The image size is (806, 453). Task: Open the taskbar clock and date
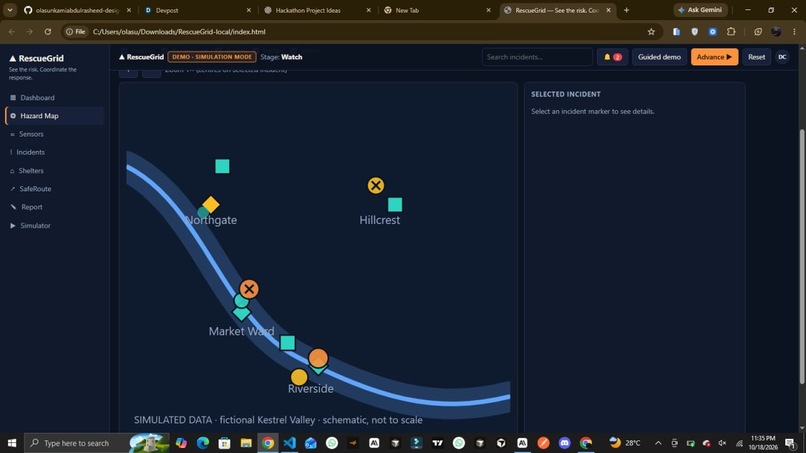pyautogui.click(x=763, y=443)
